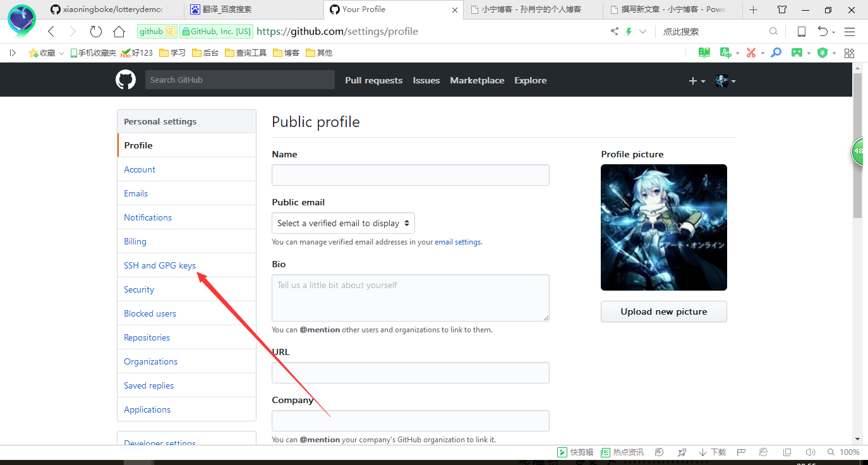Click the download icon in status bar
This screenshot has height=465, width=868.
point(702,452)
